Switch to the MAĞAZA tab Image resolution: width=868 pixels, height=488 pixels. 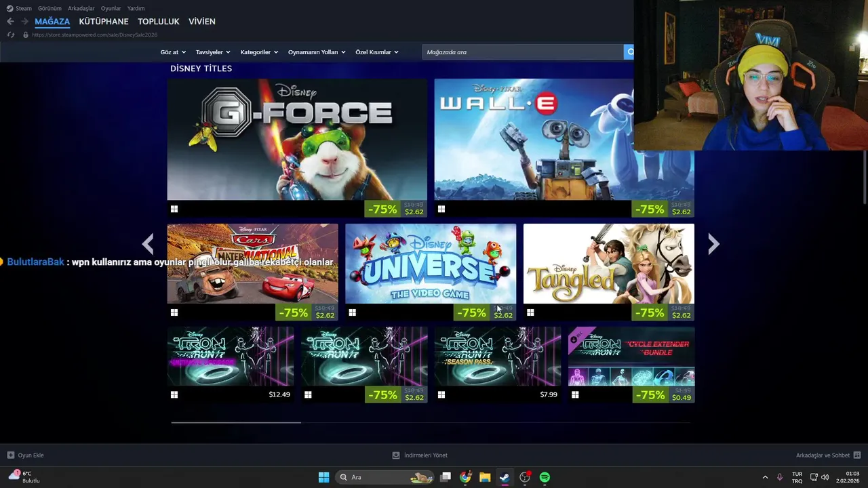coord(52,22)
